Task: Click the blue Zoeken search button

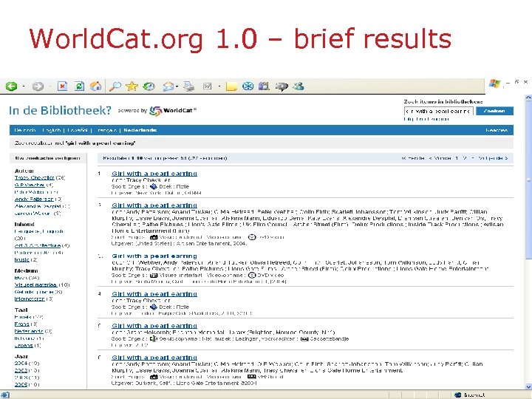Action: pos(494,111)
